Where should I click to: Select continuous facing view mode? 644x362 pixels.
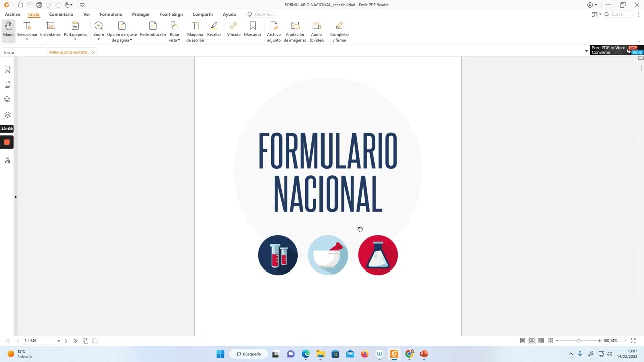pyautogui.click(x=550, y=341)
